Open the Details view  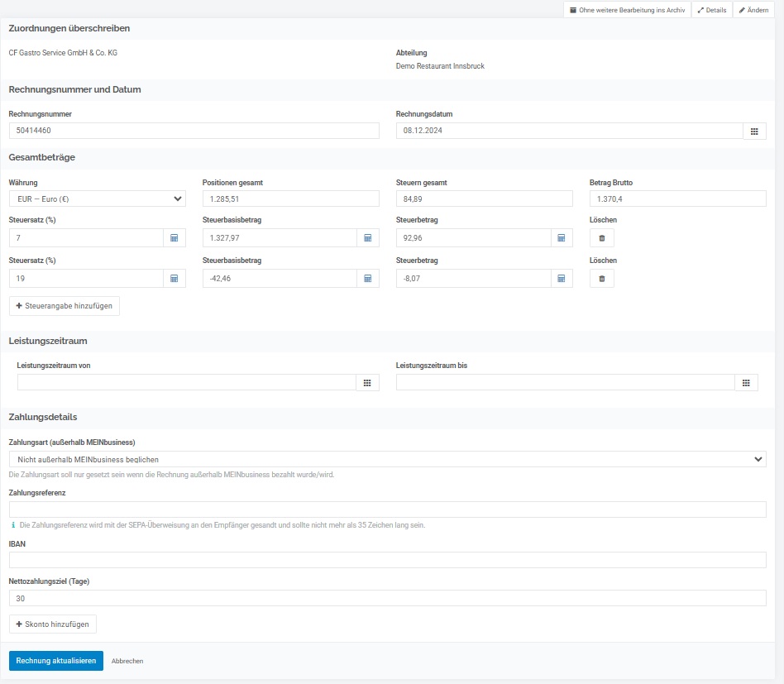click(x=712, y=10)
